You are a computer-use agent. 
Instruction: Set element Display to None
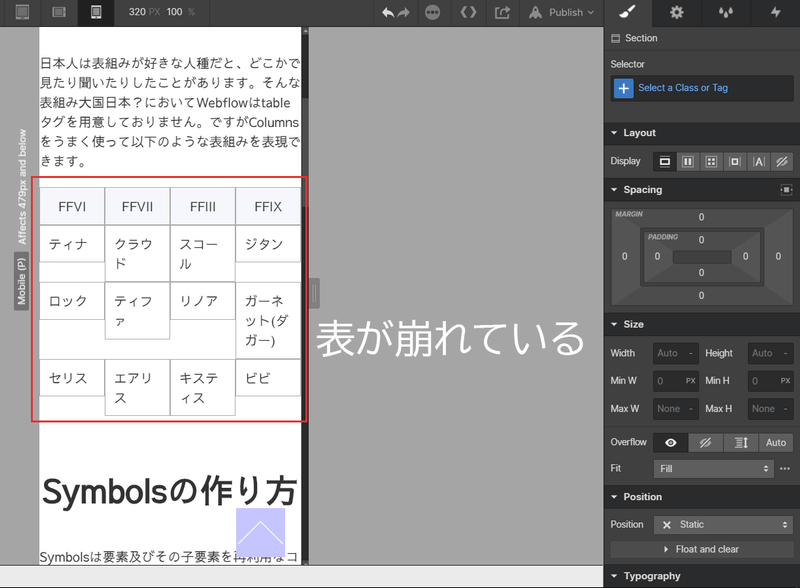tap(784, 161)
